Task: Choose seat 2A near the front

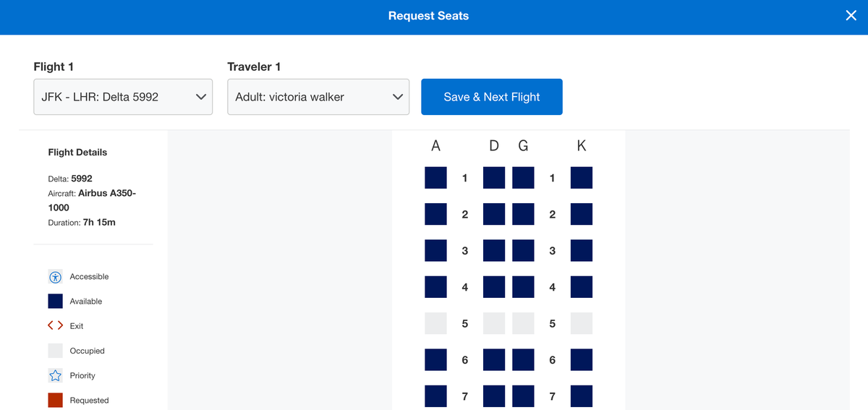Action: pyautogui.click(x=435, y=214)
